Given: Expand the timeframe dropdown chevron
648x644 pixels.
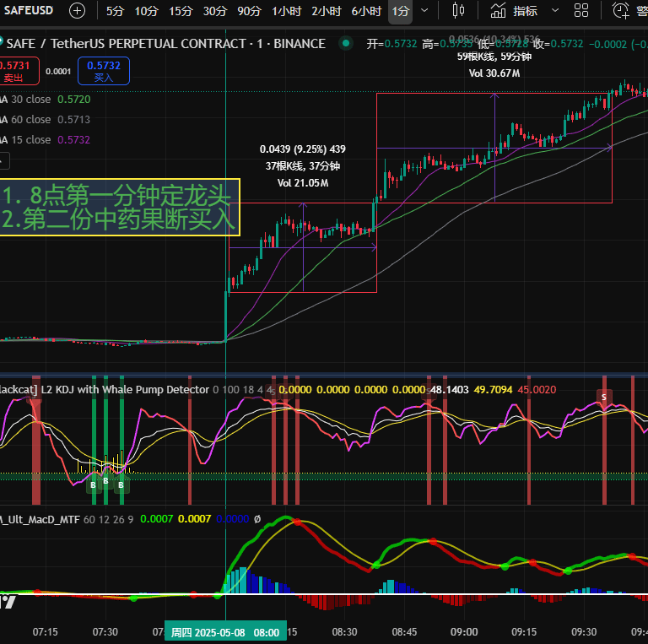Looking at the screenshot, I should click(424, 11).
